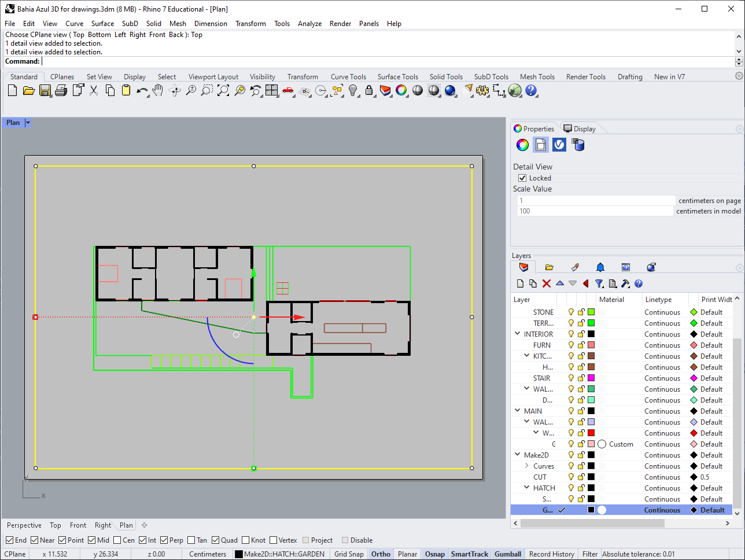Click the Zoom Extents icon
The image size is (745, 560).
[223, 90]
